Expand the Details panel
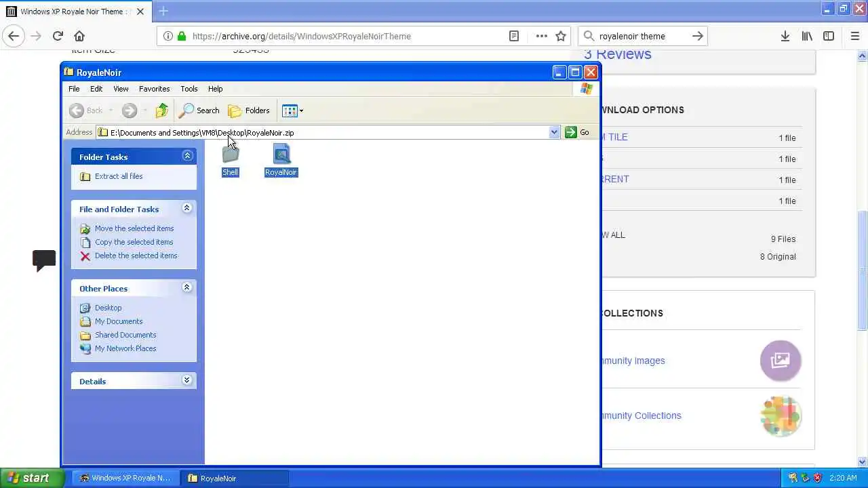 pyautogui.click(x=187, y=380)
